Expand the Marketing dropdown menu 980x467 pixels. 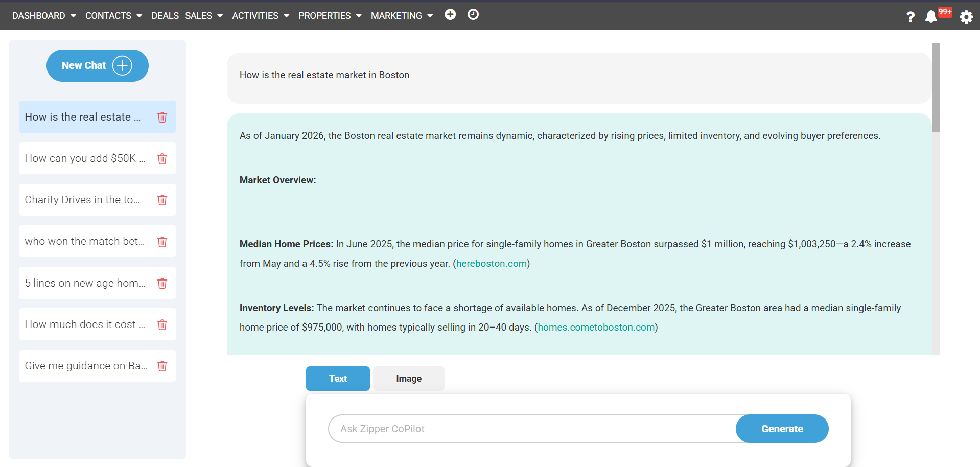click(x=402, y=16)
